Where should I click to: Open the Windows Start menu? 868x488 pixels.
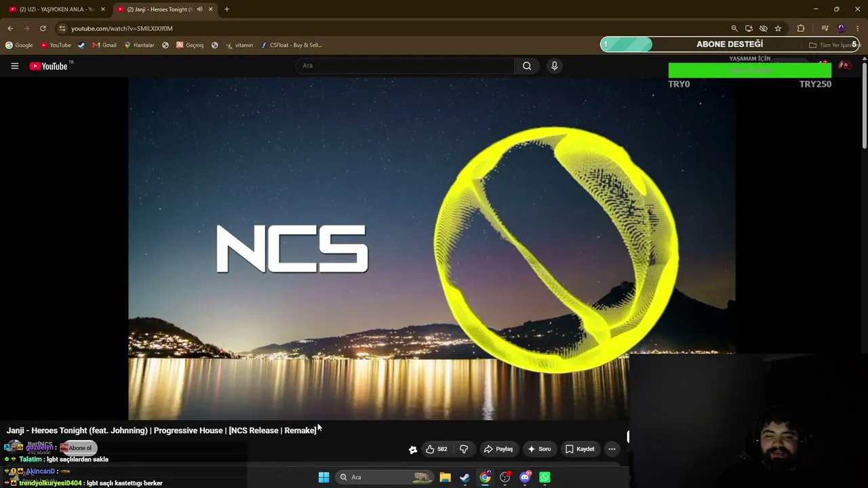click(323, 477)
